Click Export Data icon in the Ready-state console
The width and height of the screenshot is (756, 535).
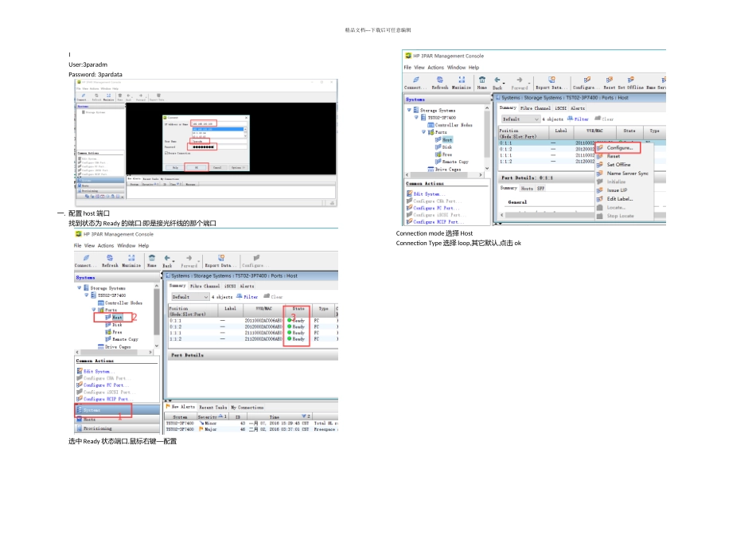pos(220,258)
